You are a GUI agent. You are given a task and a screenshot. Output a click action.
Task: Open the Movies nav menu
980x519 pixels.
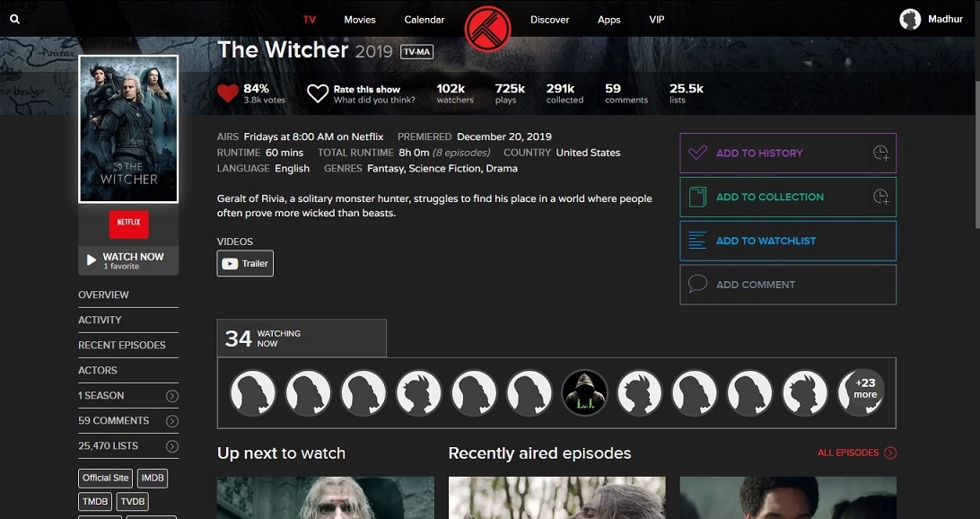[360, 20]
